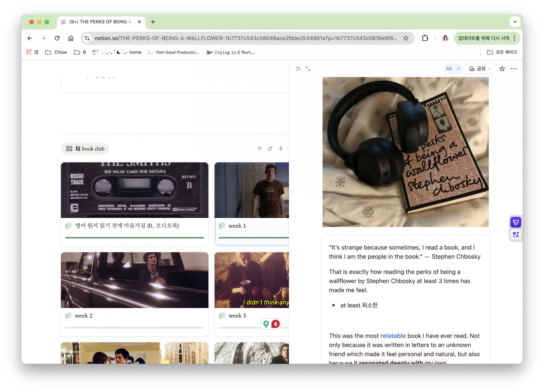Viewport: 544px width, 392px height.
Task: Click the week 2 car scene thumbnail
Action: pyautogui.click(x=135, y=280)
